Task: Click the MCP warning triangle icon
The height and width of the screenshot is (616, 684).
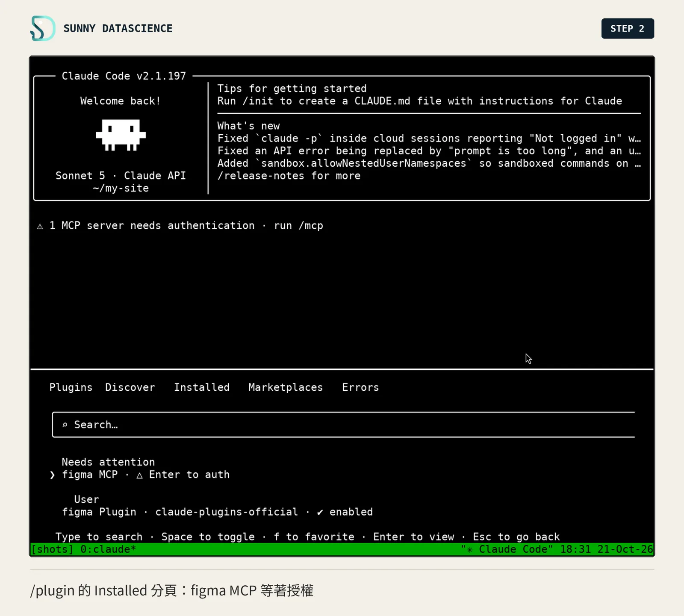Action: click(x=40, y=226)
